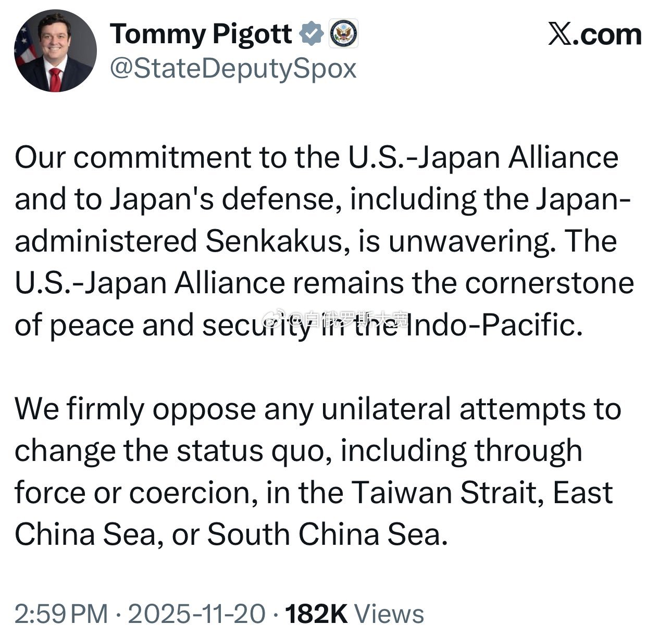Click the State Department seal affiliation badge
Viewport: 672px width, 637px height.
coord(343,34)
